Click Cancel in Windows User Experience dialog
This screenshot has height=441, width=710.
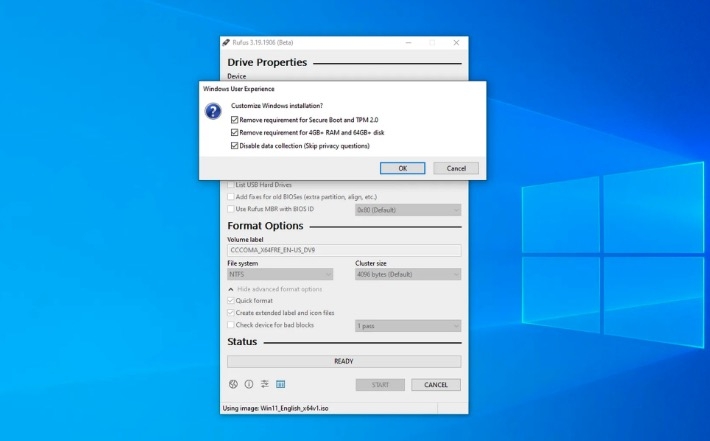tap(456, 168)
